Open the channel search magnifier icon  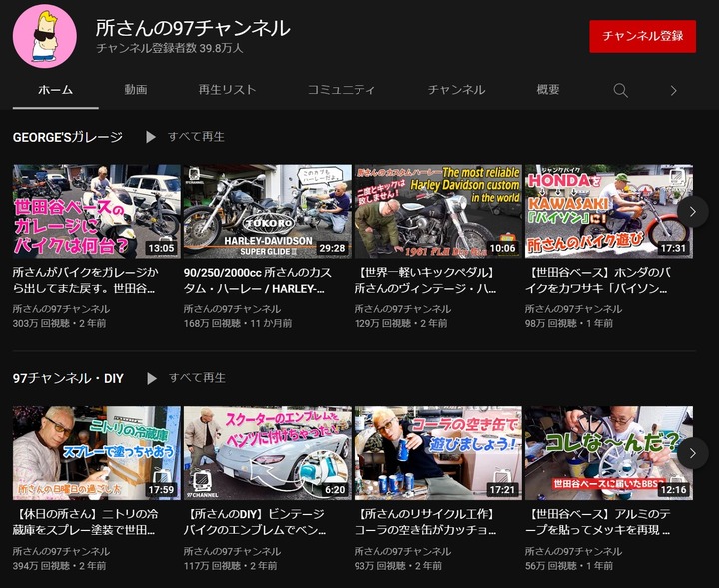click(x=620, y=90)
